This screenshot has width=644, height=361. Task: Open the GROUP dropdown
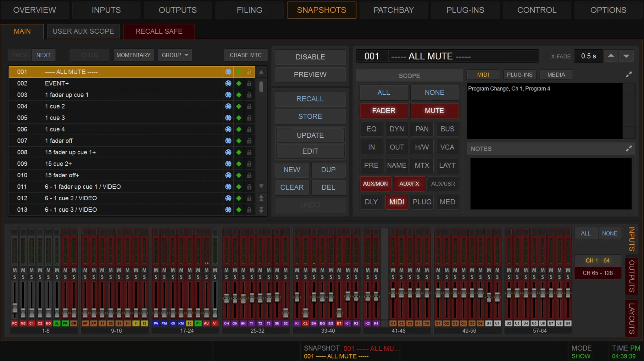pos(175,55)
